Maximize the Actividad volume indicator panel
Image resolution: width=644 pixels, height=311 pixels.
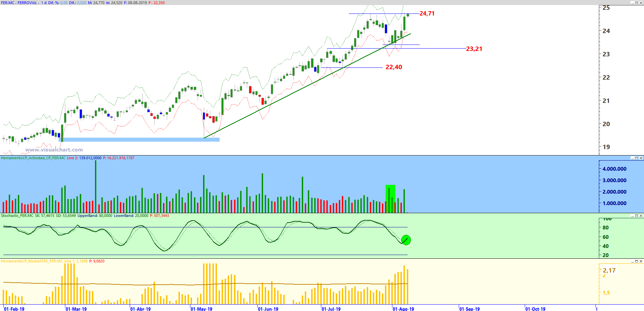(x=637, y=158)
